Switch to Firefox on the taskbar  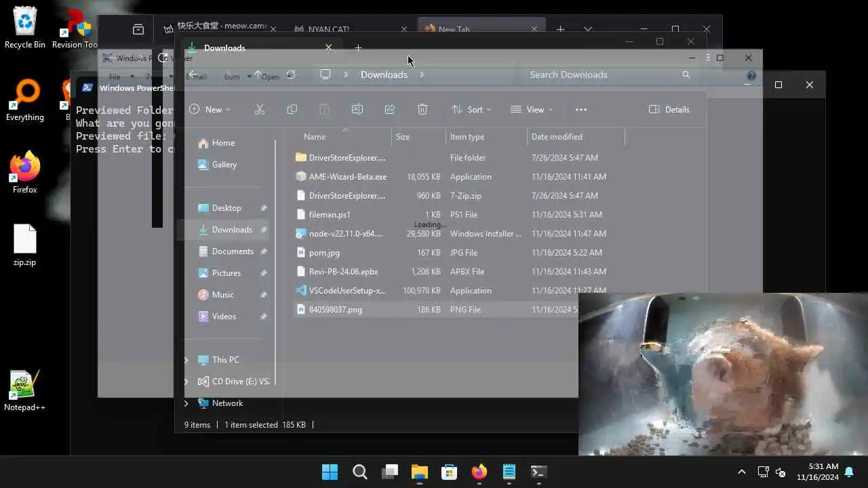point(479,472)
